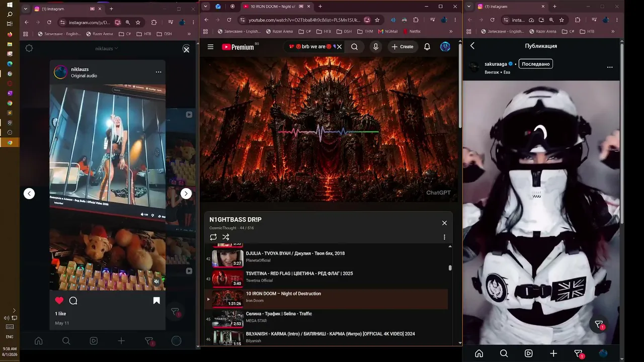Open Instagram search in left window
Viewport: 644px width, 362px height.
pyautogui.click(x=66, y=341)
